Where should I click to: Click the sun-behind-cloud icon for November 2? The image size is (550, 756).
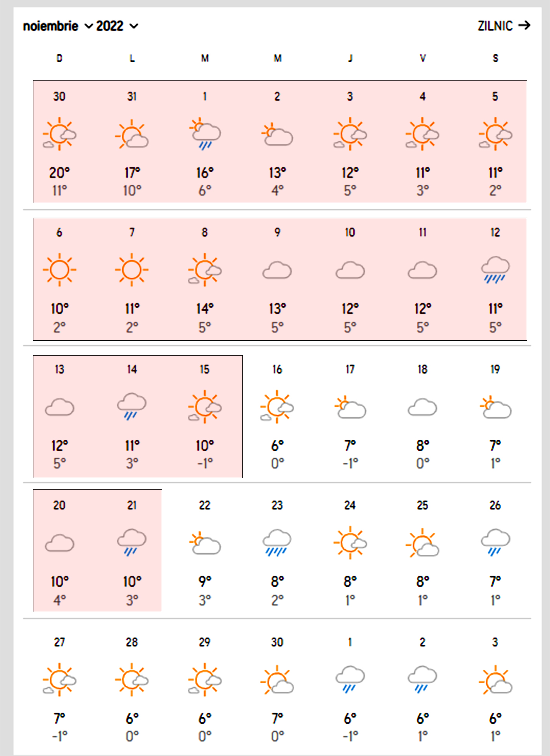click(277, 135)
